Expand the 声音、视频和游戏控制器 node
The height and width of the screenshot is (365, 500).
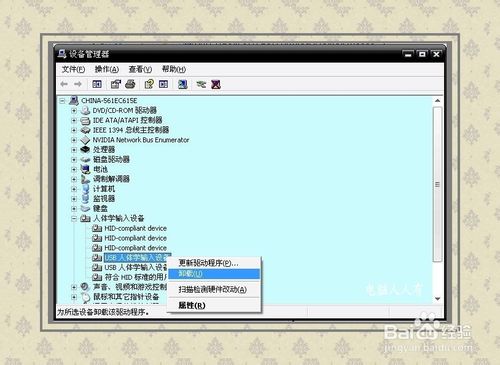[74, 287]
